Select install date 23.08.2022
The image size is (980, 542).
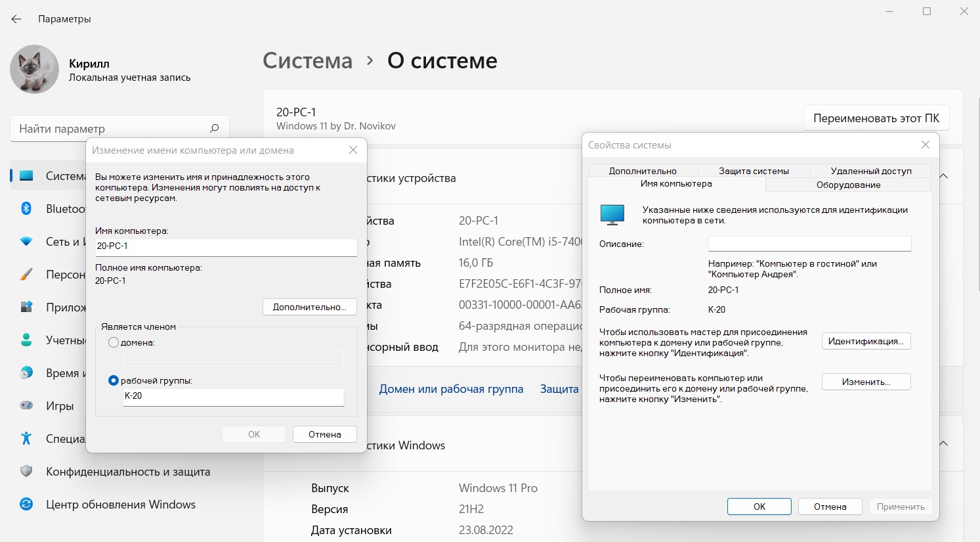[x=486, y=530]
